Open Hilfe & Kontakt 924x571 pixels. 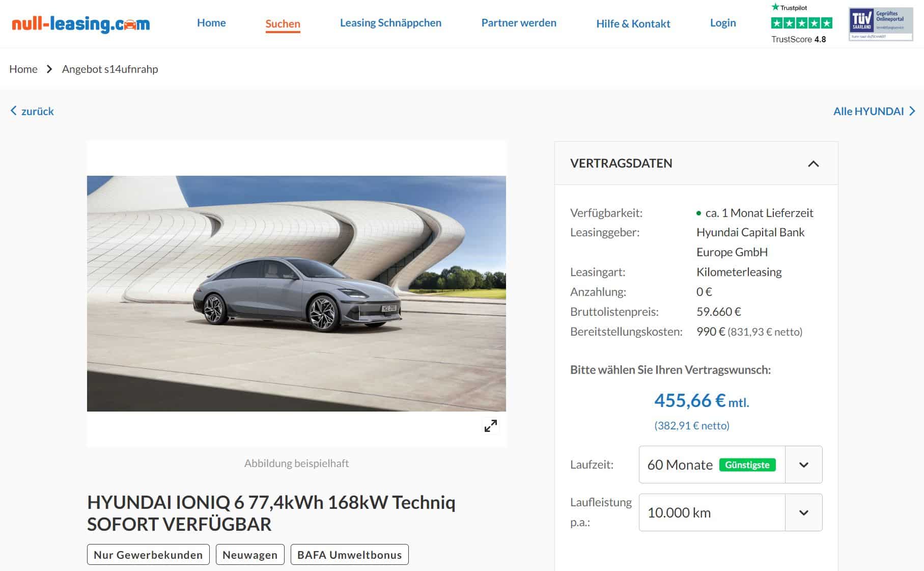click(x=633, y=24)
